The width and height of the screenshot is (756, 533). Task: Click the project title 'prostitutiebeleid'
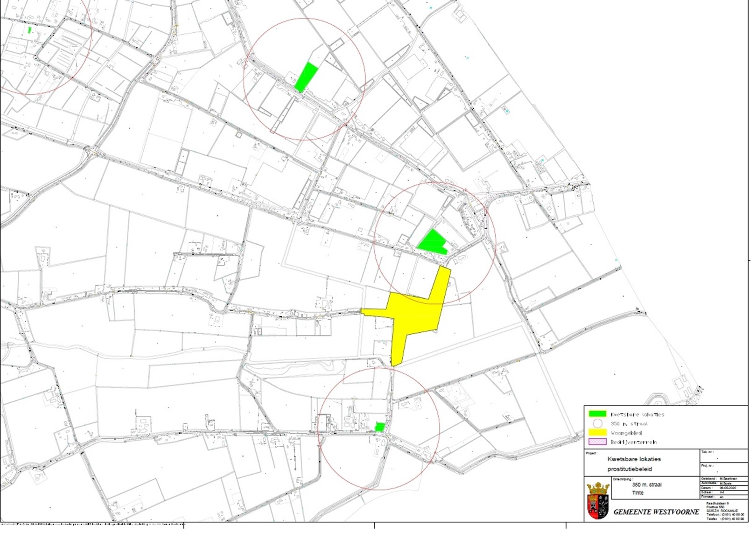pos(630,469)
